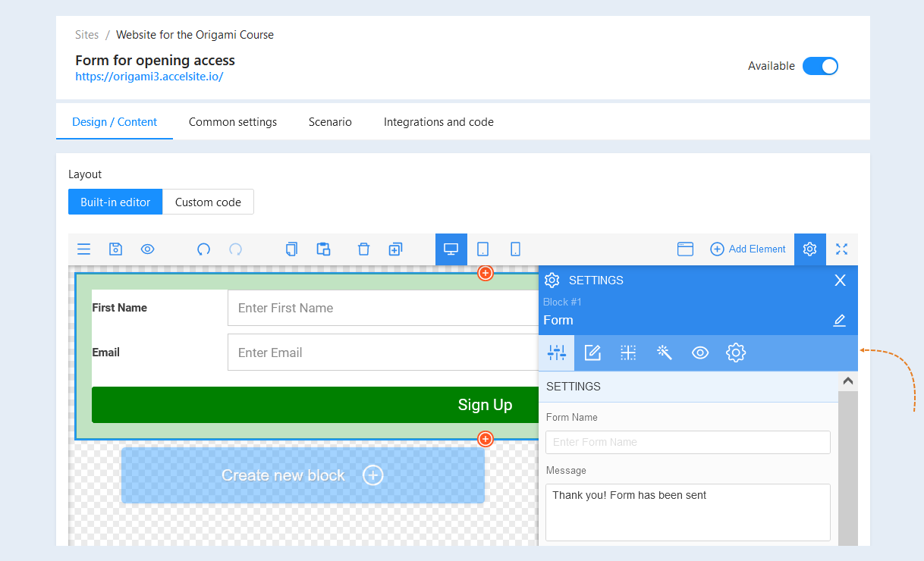This screenshot has width=924, height=561.
Task: Open the editor hamburger menu
Action: coord(84,249)
